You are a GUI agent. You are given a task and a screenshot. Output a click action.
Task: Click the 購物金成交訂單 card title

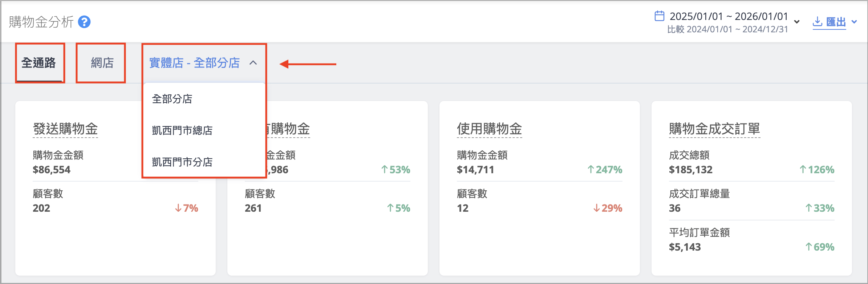coord(714,129)
